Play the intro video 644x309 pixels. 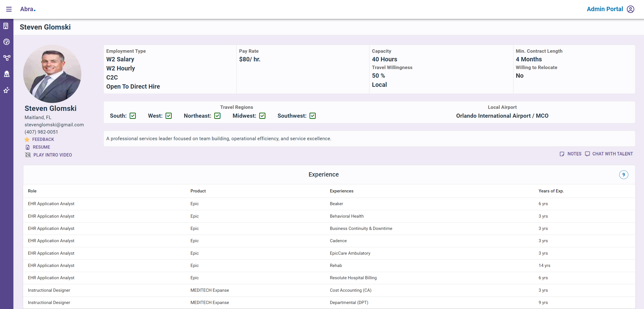tap(52, 155)
